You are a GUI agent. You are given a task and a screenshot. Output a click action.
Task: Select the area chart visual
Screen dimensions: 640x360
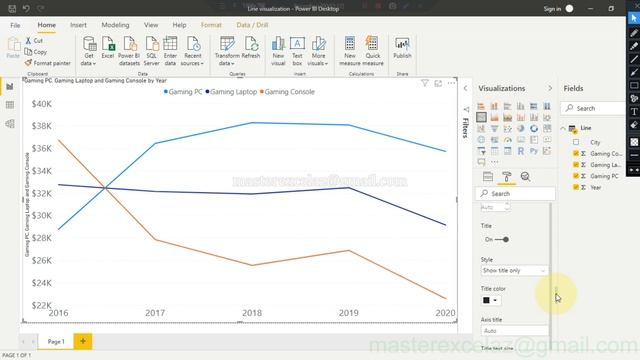pos(494,118)
